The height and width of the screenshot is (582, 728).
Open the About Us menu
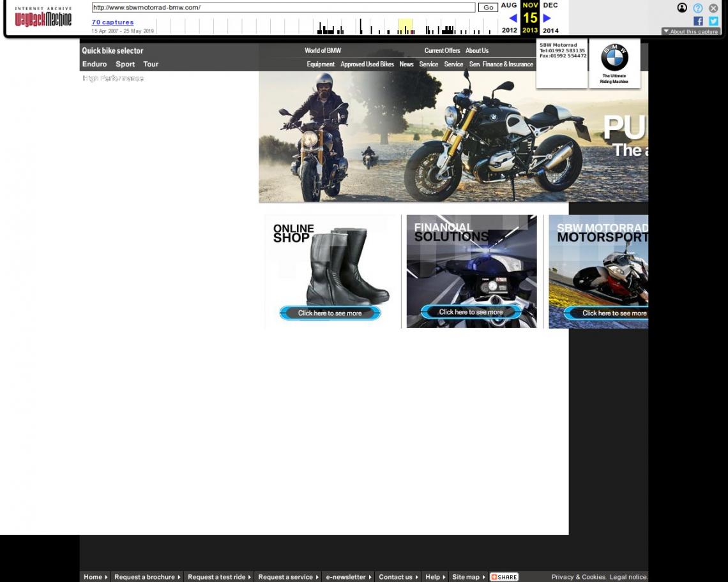point(477,50)
